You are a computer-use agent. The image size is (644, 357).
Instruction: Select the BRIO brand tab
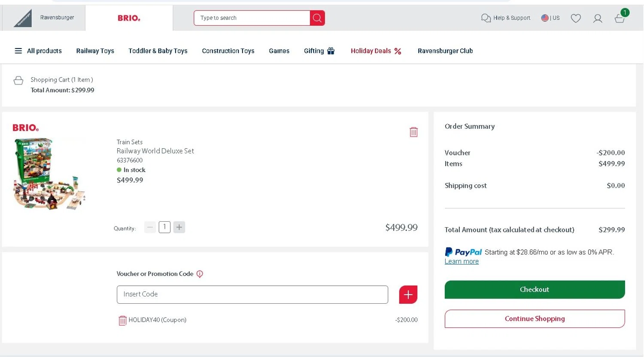[x=129, y=18]
